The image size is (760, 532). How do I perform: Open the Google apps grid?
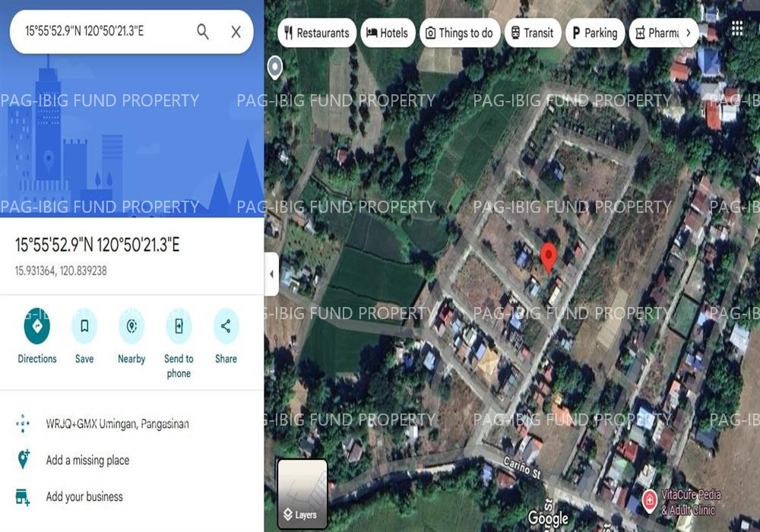[736, 28]
